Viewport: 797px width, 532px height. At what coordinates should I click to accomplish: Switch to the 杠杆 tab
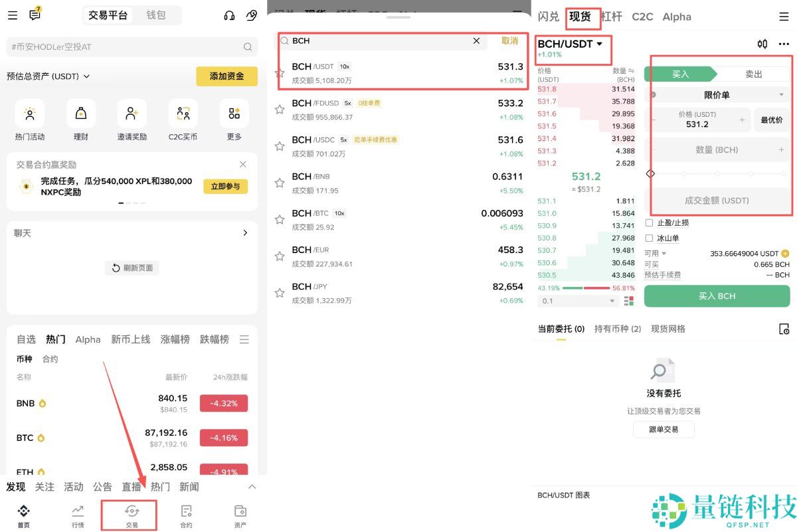(612, 16)
